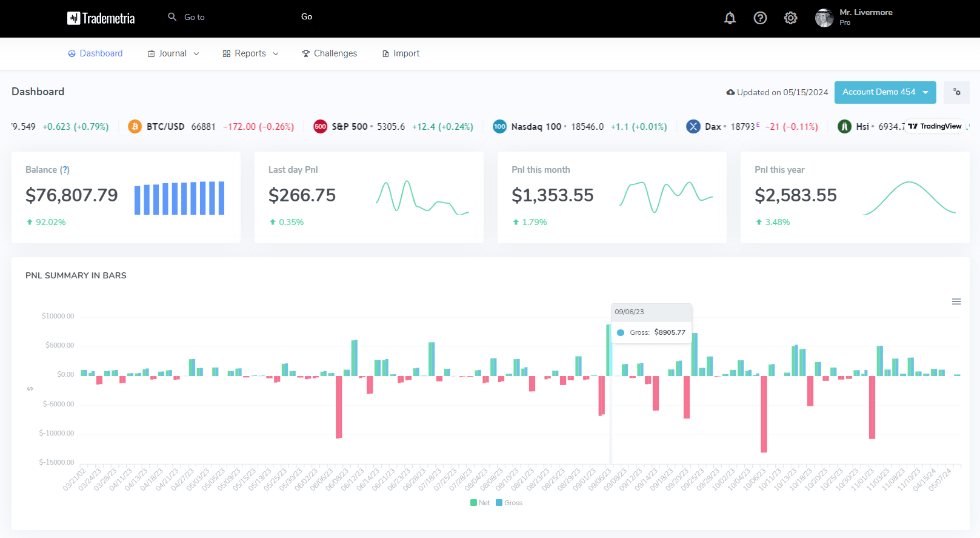Expand the Reports menu dropdown

point(251,53)
